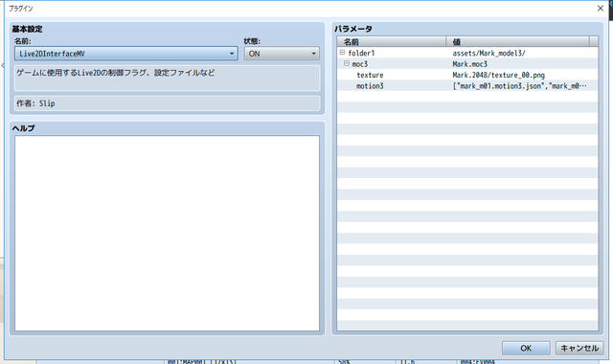Image resolution: width=613 pixels, height=364 pixels.
Task: Collapse the moc3 tree node
Action: [x=347, y=63]
